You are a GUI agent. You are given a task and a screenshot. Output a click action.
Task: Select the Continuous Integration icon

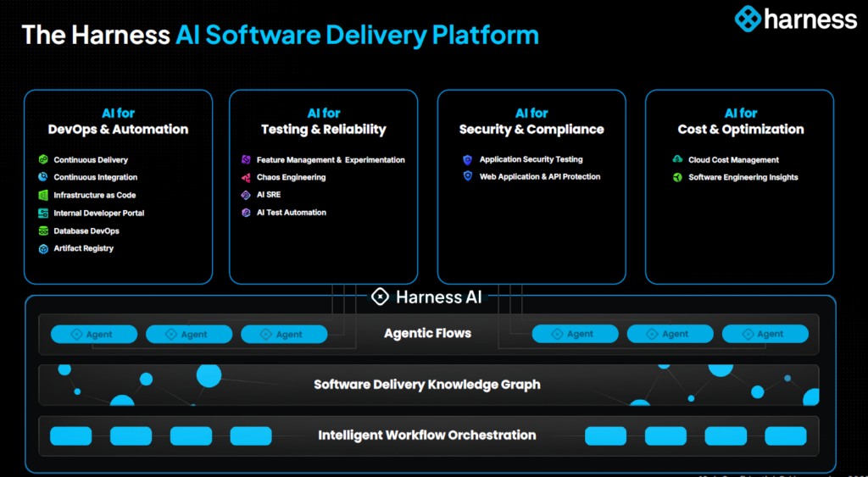click(43, 177)
